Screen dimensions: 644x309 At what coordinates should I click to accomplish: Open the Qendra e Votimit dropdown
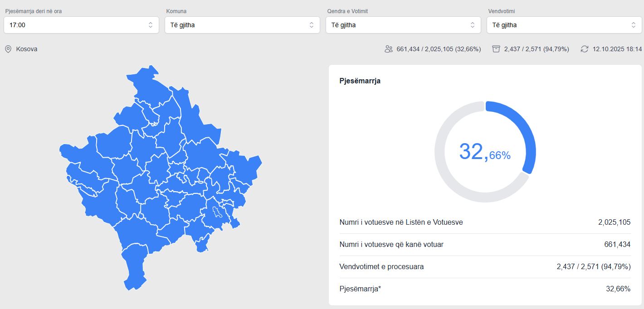tap(399, 25)
